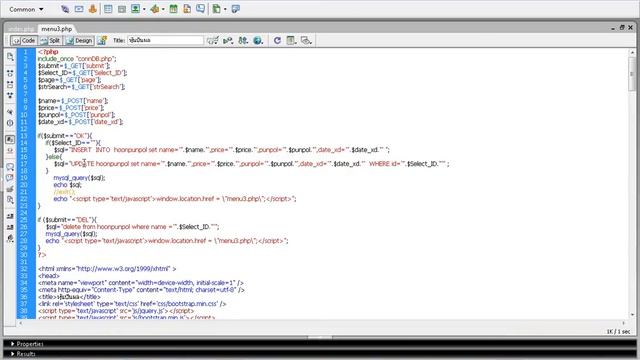Select Parent Tag in coding toolbar
Viewport: 640px width, 360px height.
(10, 112)
